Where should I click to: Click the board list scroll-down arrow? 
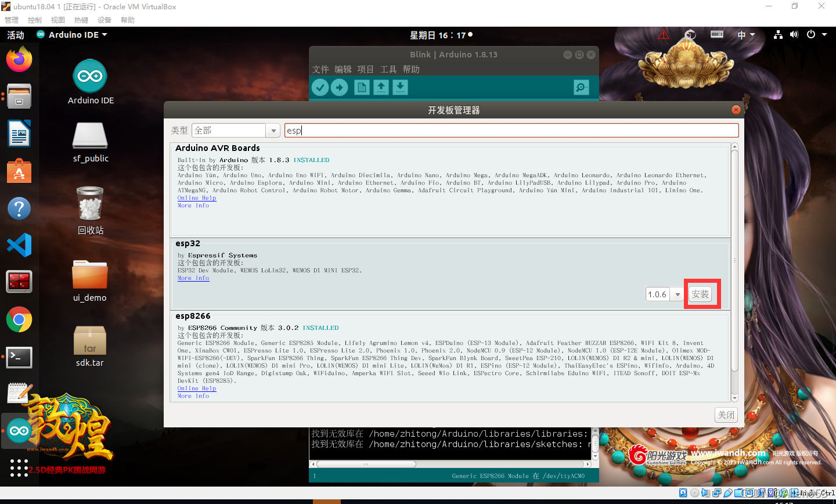pos(734,398)
